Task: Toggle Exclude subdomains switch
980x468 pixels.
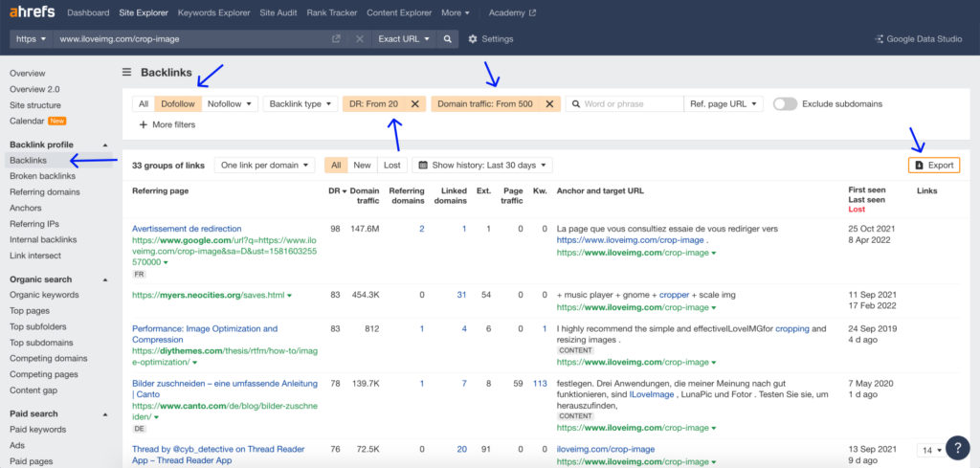Action: coord(785,104)
